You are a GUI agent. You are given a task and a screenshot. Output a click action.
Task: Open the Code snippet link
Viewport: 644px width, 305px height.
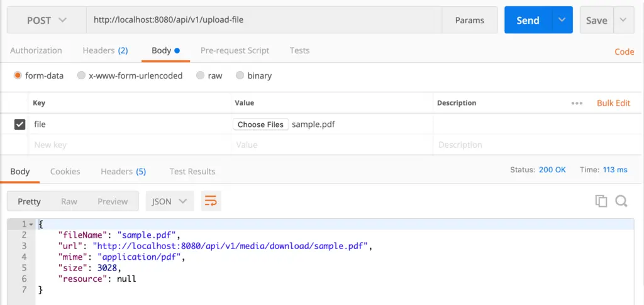625,52
